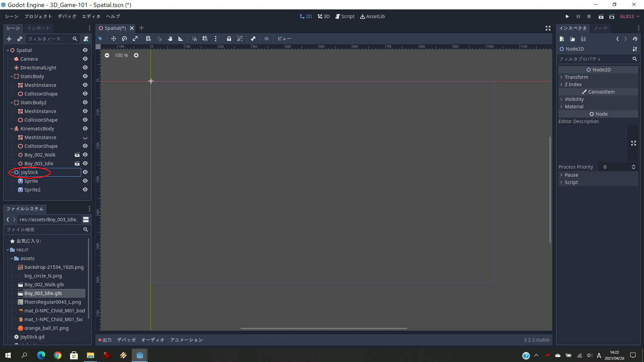Toggle visibility of the DirectionalLight node
Screen dimensions: 644x362
pyautogui.click(x=85, y=67)
